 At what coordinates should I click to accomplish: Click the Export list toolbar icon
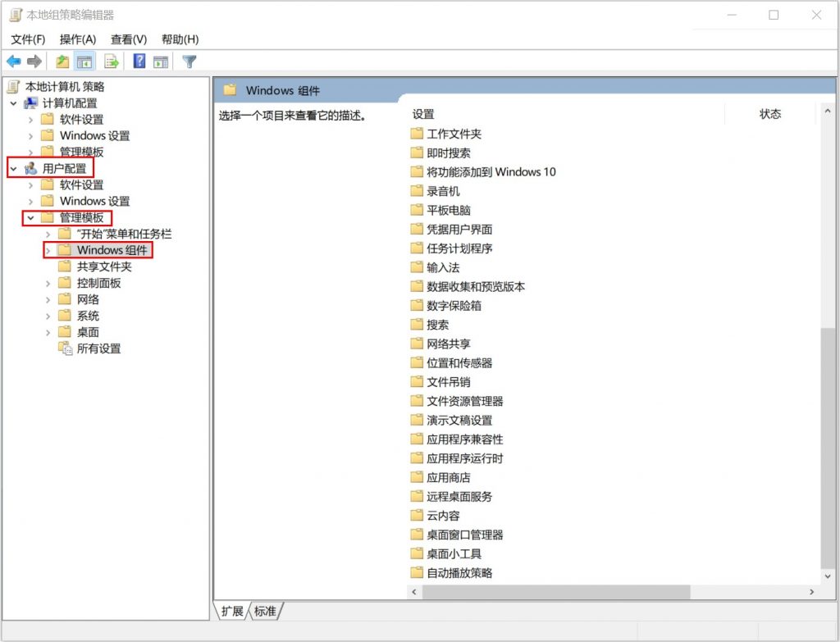tap(112, 61)
